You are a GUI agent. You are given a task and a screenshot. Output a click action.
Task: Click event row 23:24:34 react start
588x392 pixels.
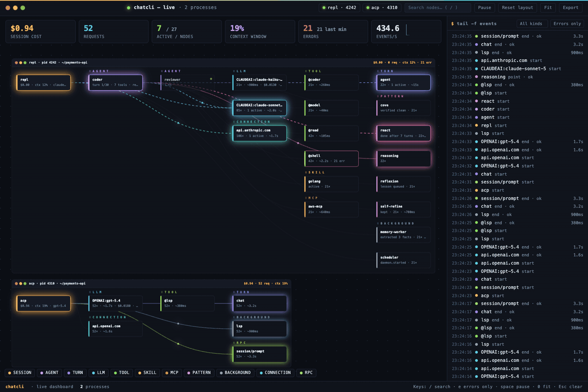click(x=517, y=101)
